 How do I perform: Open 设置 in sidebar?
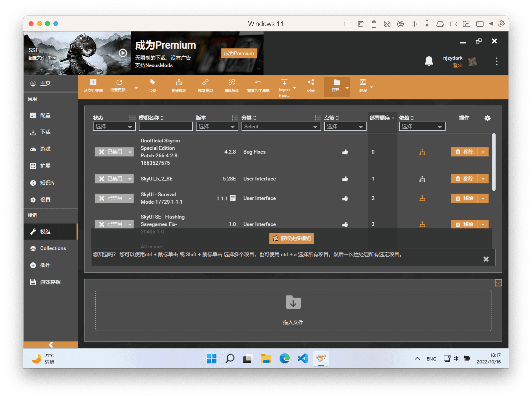[x=51, y=200]
